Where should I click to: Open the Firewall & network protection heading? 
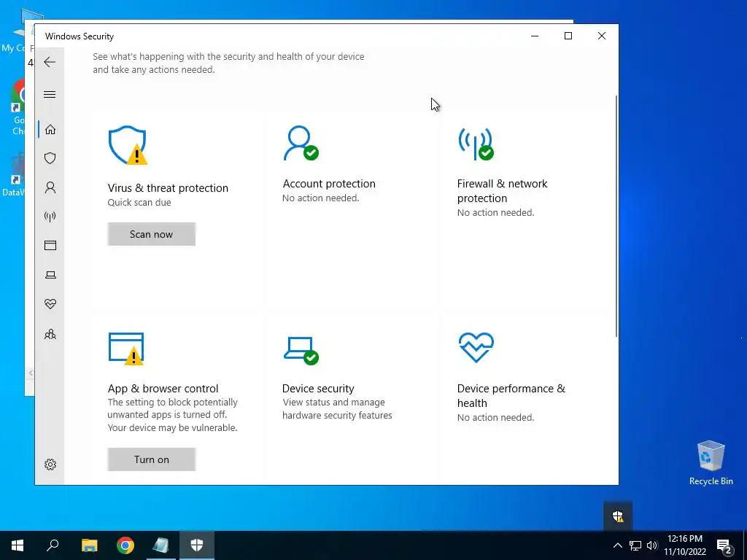(502, 191)
